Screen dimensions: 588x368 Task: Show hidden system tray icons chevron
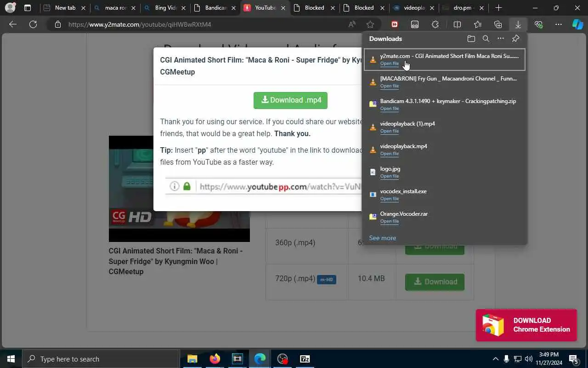tap(495, 359)
